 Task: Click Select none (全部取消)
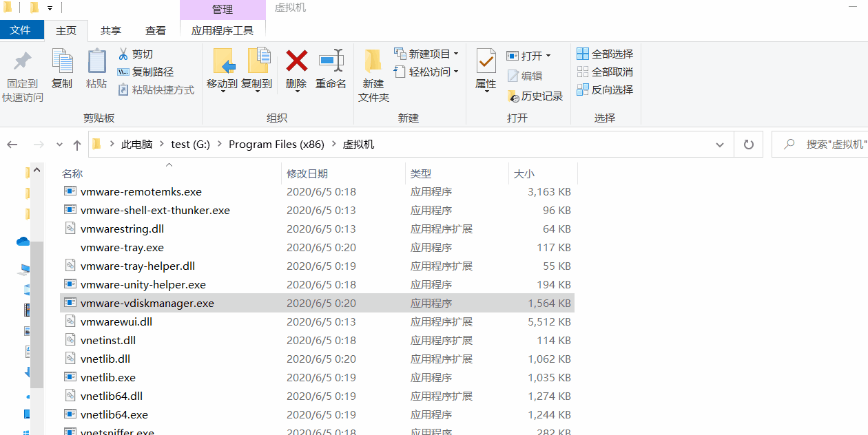pos(605,72)
